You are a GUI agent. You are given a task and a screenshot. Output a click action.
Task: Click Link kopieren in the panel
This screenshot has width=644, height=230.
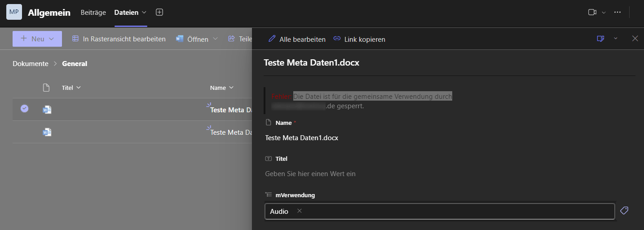pos(359,39)
